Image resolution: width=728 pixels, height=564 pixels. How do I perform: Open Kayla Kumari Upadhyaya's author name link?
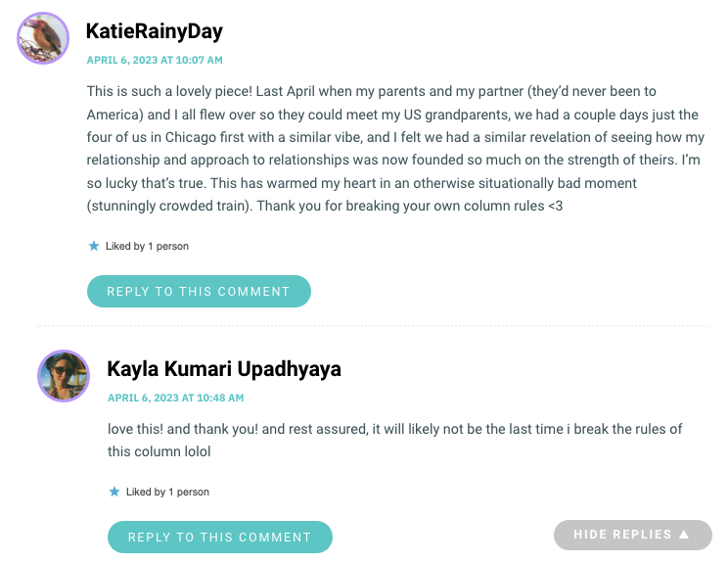(224, 369)
